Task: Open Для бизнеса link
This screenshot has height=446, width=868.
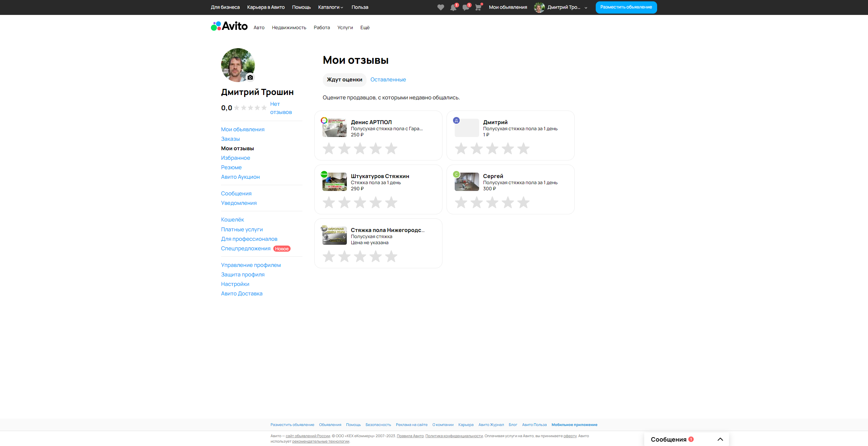Action: 225,7
